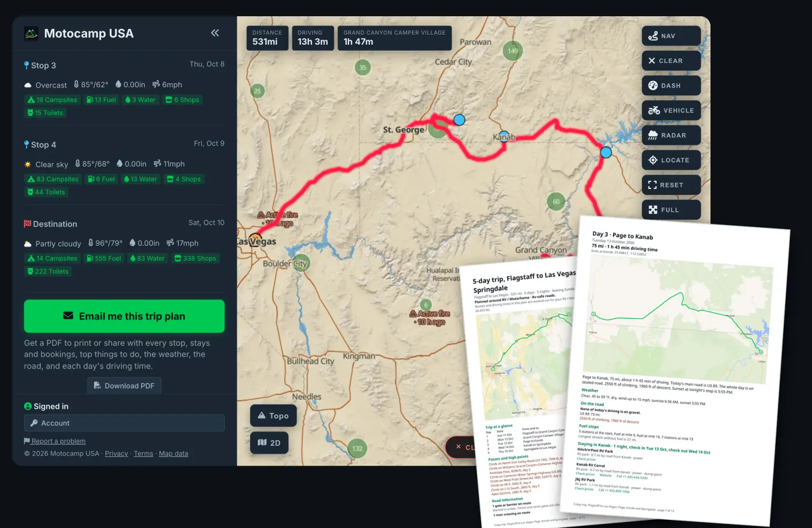Switch map using the 2D button
This screenshot has height=528, width=812.
[269, 443]
